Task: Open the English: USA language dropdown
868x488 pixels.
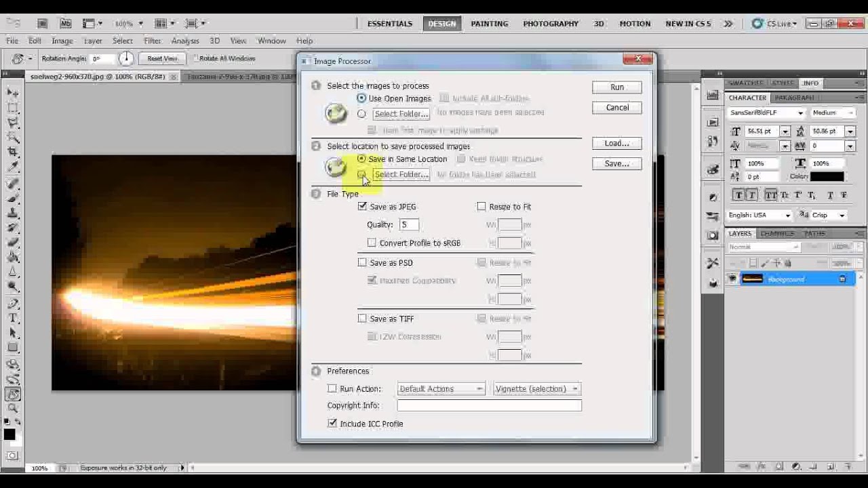Action: pyautogui.click(x=759, y=215)
